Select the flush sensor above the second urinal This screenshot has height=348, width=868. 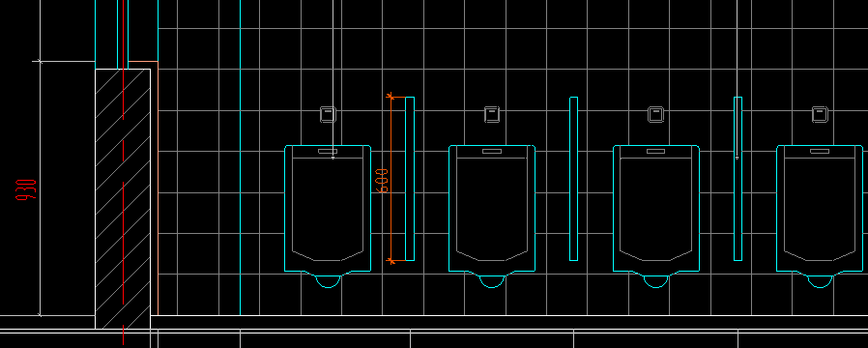492,114
